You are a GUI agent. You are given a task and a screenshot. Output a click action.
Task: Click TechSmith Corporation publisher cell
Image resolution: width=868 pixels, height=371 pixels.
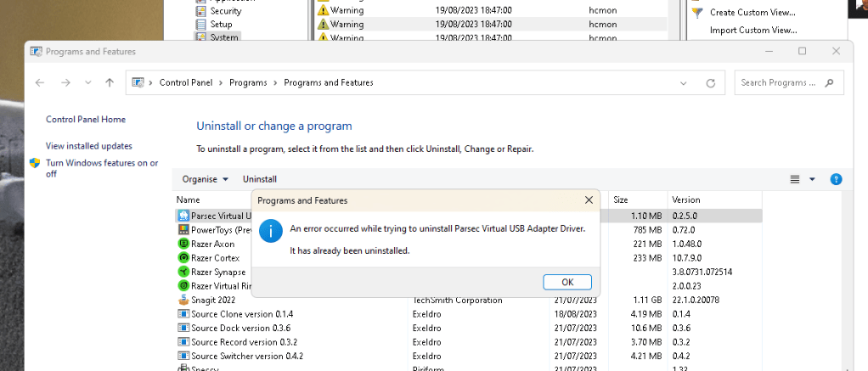[457, 301]
